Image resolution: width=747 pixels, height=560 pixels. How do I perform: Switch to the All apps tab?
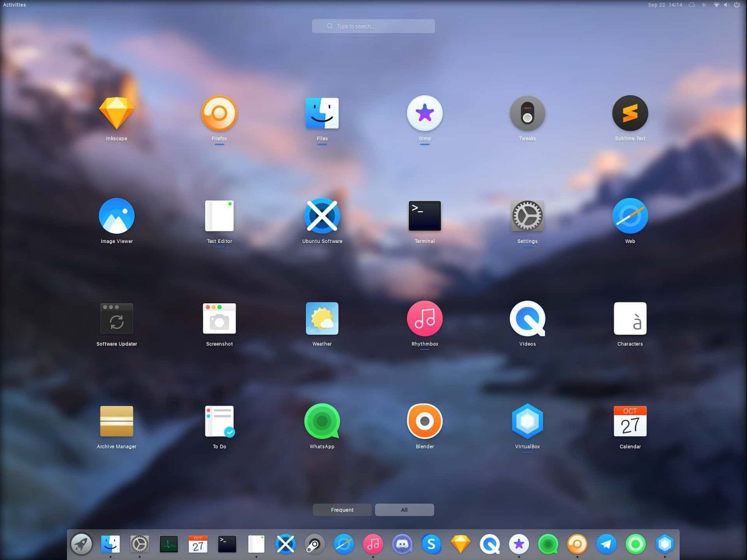pos(404,510)
